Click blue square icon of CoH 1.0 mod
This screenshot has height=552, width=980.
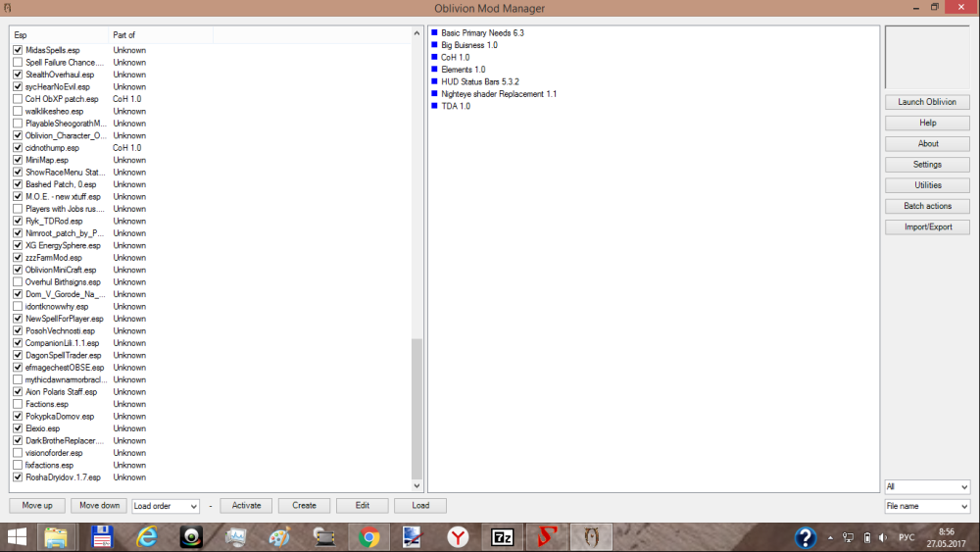coord(434,57)
